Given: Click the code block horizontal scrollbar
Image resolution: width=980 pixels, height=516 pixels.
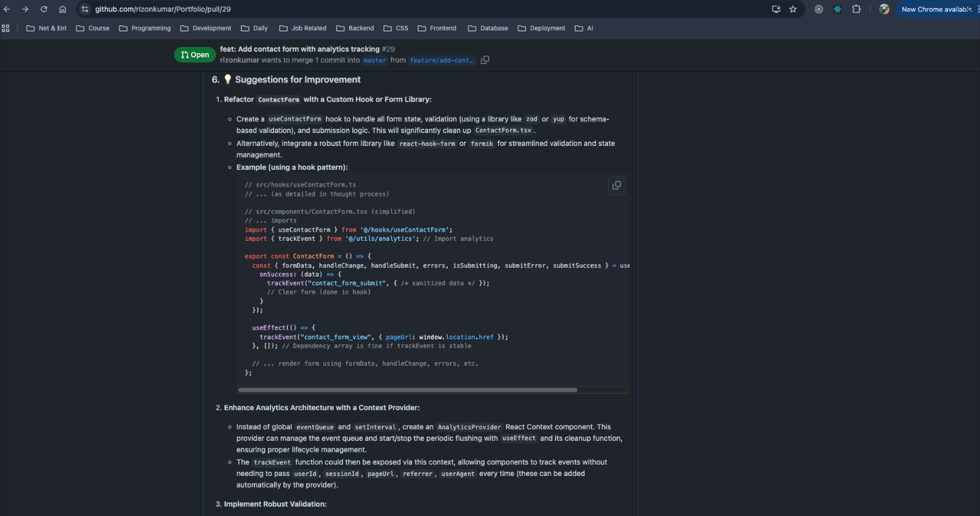Looking at the screenshot, I should point(408,390).
